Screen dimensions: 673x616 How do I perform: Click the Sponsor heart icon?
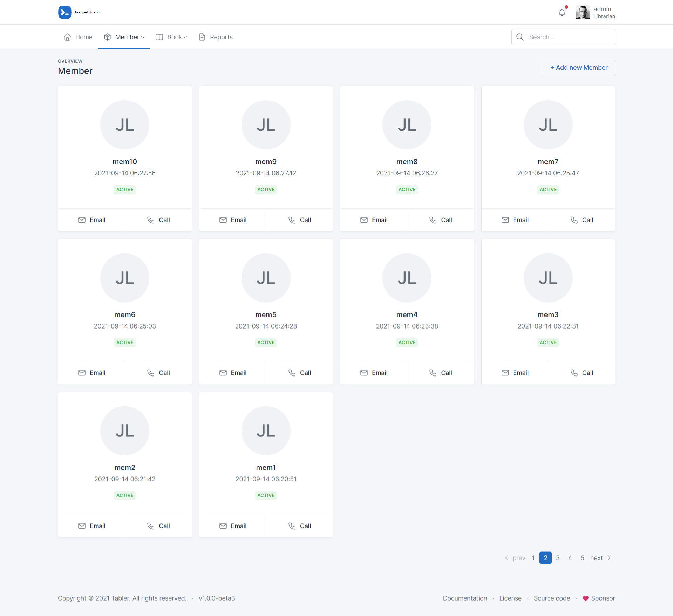pos(585,598)
